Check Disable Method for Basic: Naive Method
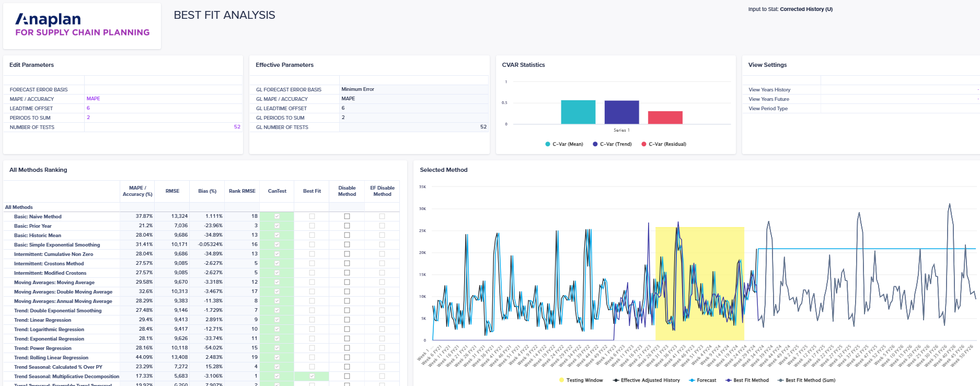 (x=347, y=216)
